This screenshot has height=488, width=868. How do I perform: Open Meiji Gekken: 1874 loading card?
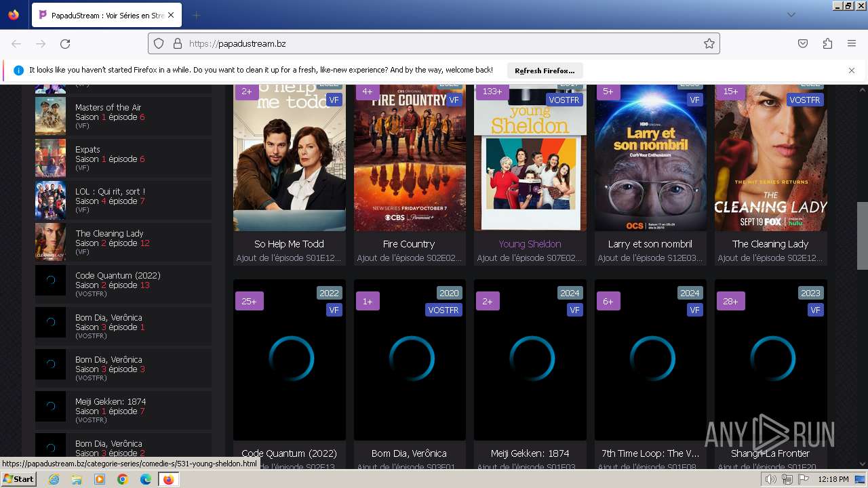tap(530, 360)
